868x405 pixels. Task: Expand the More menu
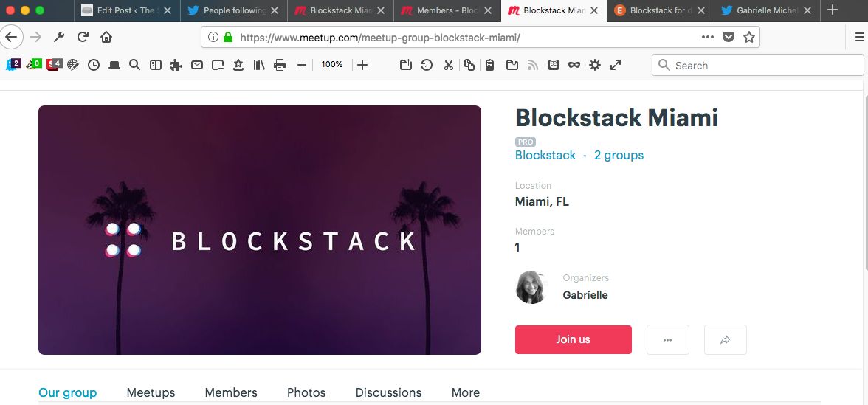click(x=466, y=392)
